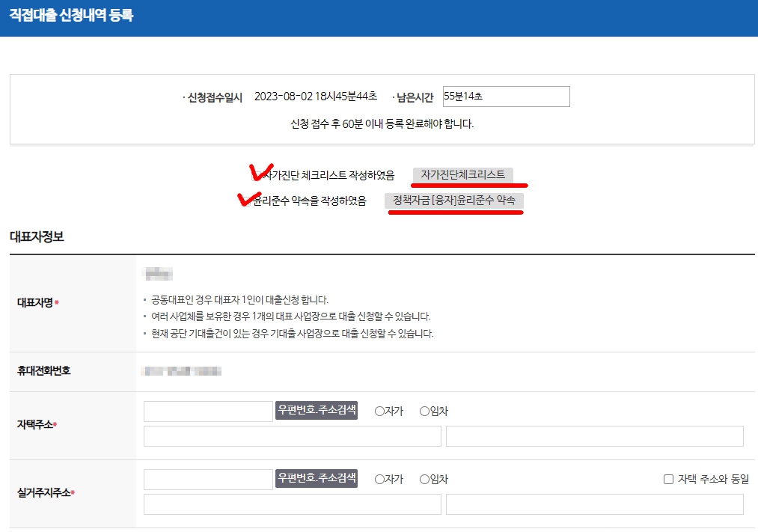This screenshot has width=758, height=532.
Task: Click the 자택주소 detailed address field
Action: (594, 436)
